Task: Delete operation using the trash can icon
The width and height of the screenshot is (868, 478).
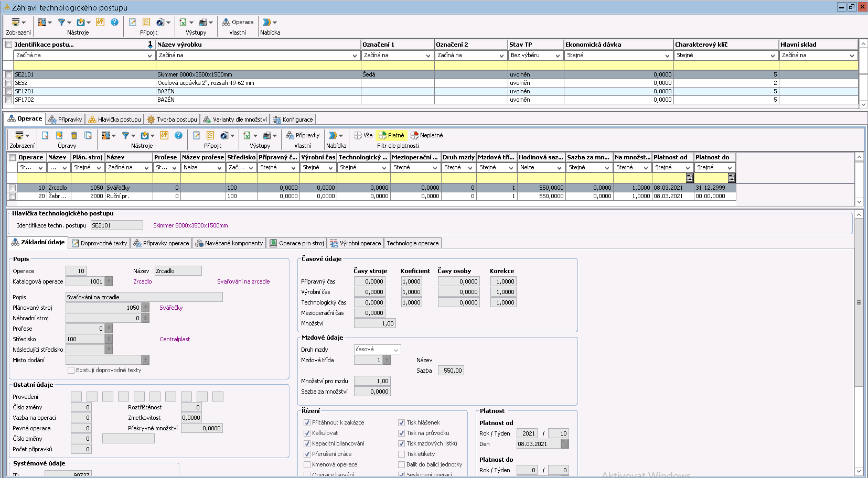Action: pyautogui.click(x=74, y=135)
